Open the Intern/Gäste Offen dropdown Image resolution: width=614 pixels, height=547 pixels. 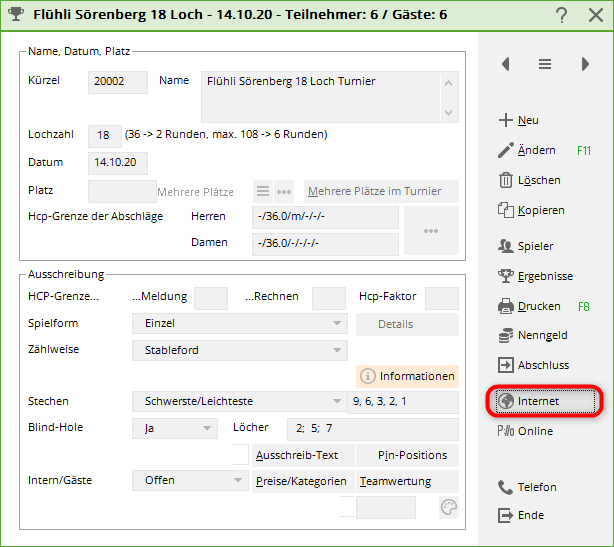point(189,480)
